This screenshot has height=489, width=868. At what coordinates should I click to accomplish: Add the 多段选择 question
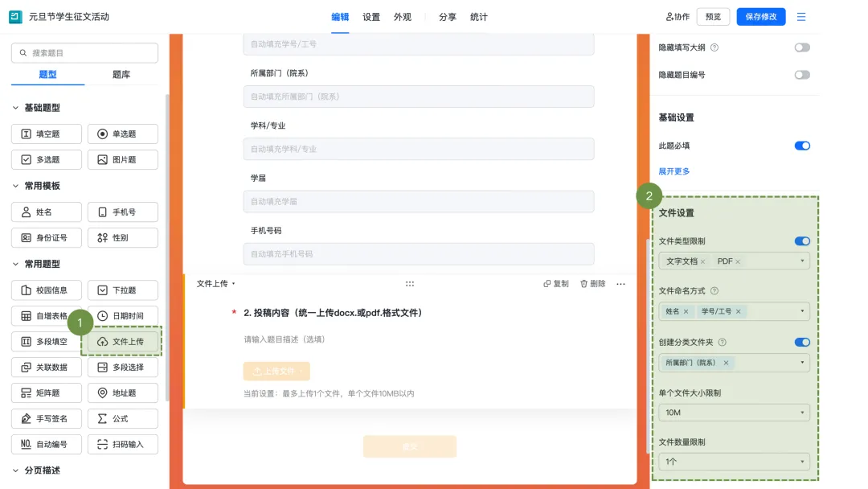123,368
